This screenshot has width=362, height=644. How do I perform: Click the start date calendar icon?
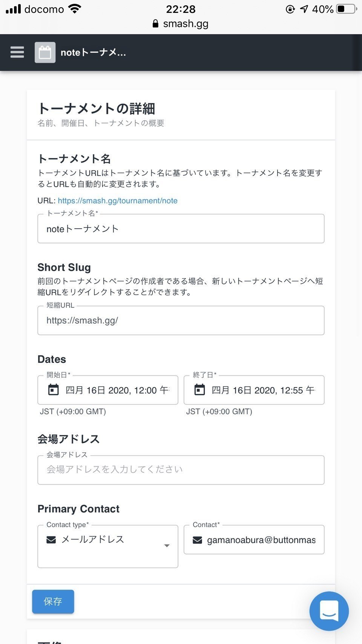[54, 390]
